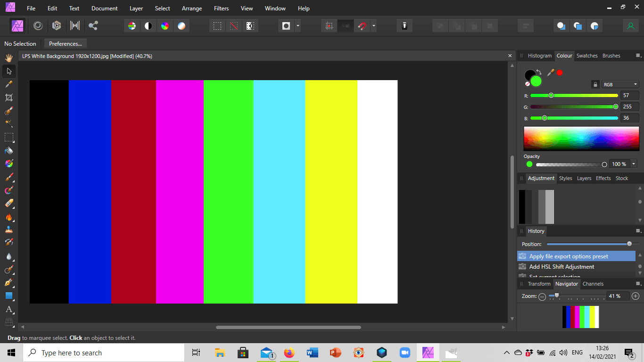The width and height of the screenshot is (644, 362).
Task: Open the Filters menu
Action: click(x=221, y=8)
